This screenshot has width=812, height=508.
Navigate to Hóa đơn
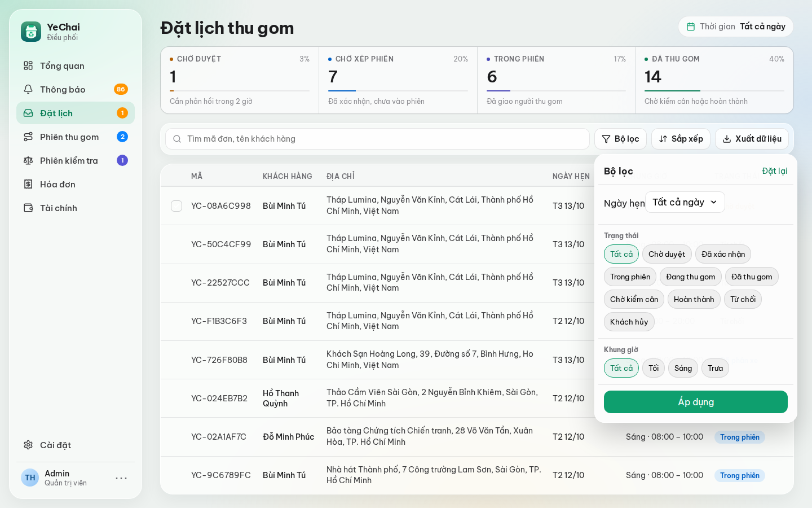pos(76,184)
